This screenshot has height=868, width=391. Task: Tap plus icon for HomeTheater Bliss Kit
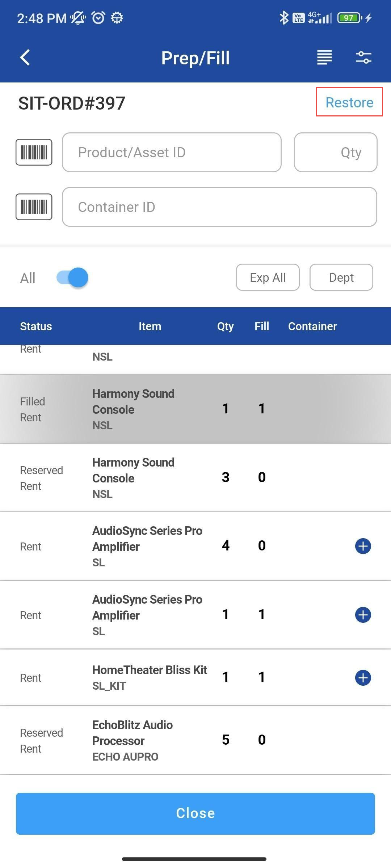coord(363,678)
